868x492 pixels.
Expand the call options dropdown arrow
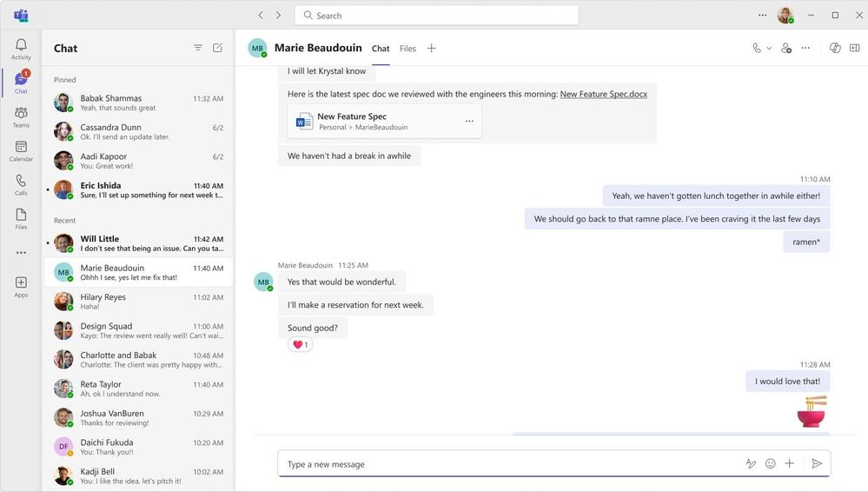click(x=769, y=48)
